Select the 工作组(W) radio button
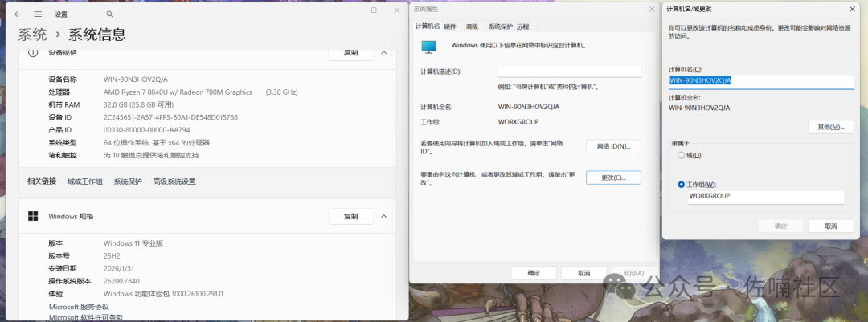Screen dimensions: 868x322 (x=681, y=184)
